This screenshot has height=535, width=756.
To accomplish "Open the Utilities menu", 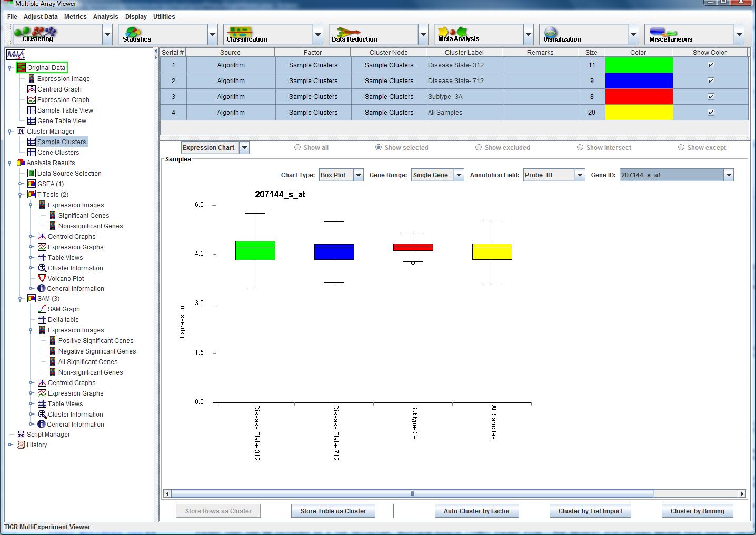I will [164, 17].
